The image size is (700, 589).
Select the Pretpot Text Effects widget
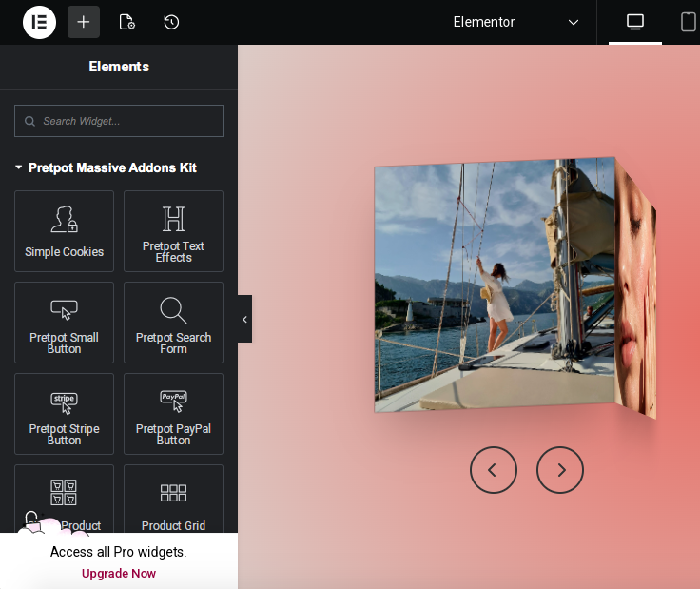click(173, 231)
